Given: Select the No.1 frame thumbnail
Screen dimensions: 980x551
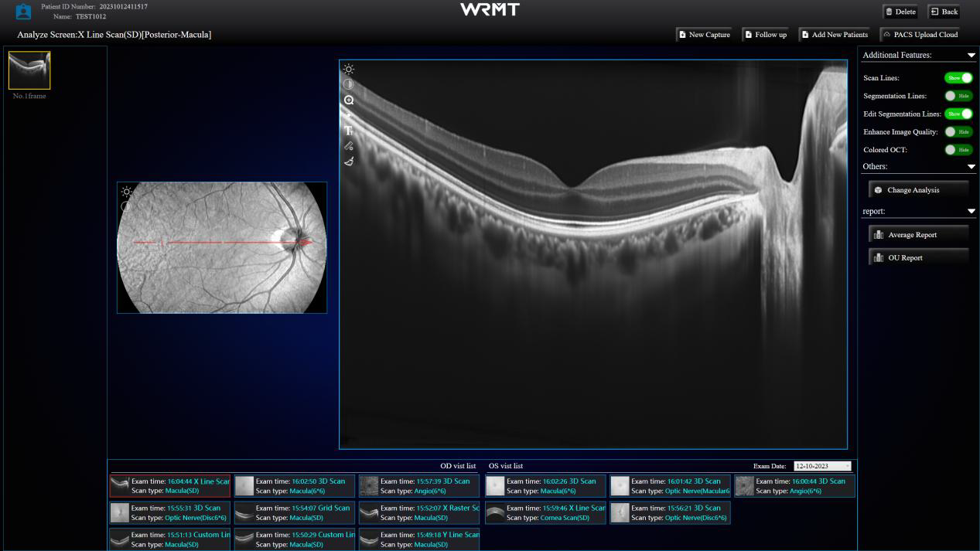Looking at the screenshot, I should click(29, 71).
